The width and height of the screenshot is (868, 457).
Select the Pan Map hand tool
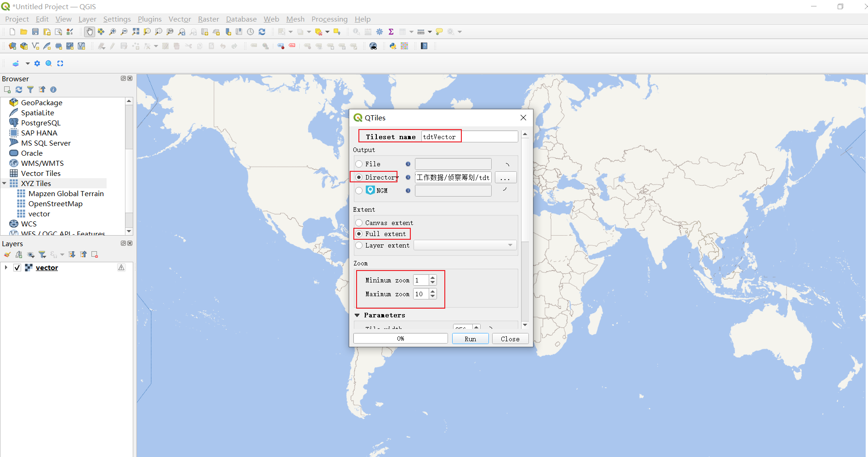click(89, 32)
